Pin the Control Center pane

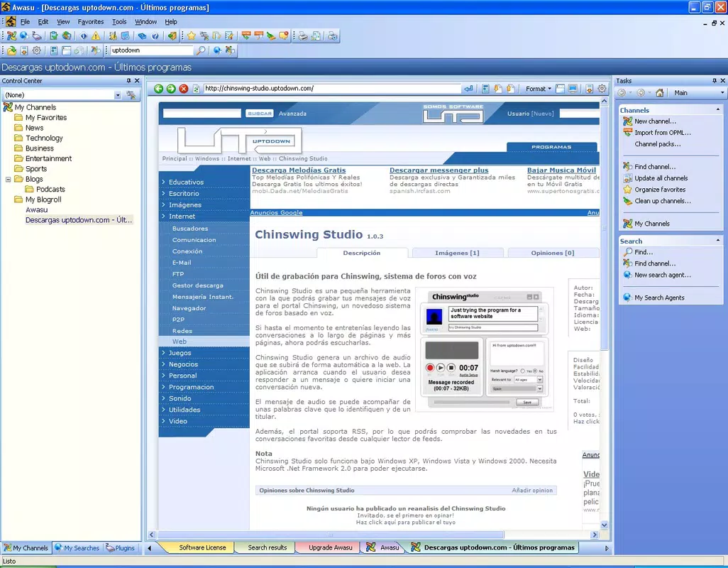pyautogui.click(x=128, y=81)
